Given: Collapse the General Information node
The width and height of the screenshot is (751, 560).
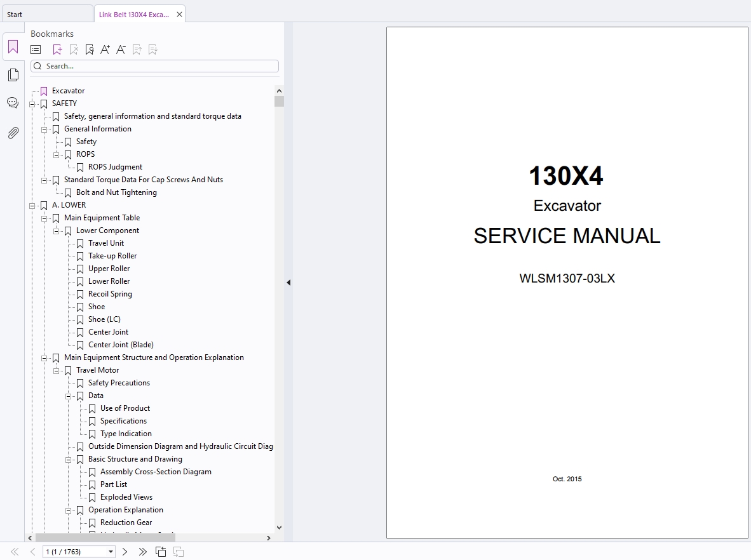Looking at the screenshot, I should coord(44,130).
